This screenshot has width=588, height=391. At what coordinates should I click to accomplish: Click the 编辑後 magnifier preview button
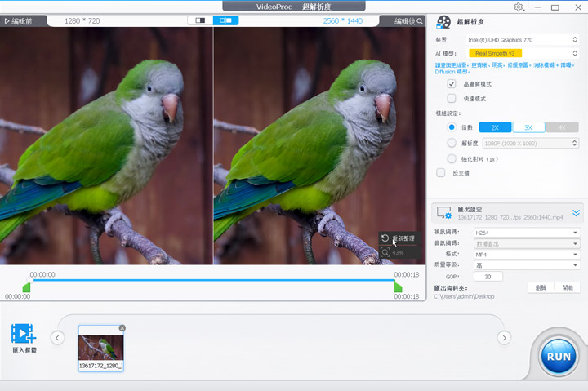pos(420,21)
